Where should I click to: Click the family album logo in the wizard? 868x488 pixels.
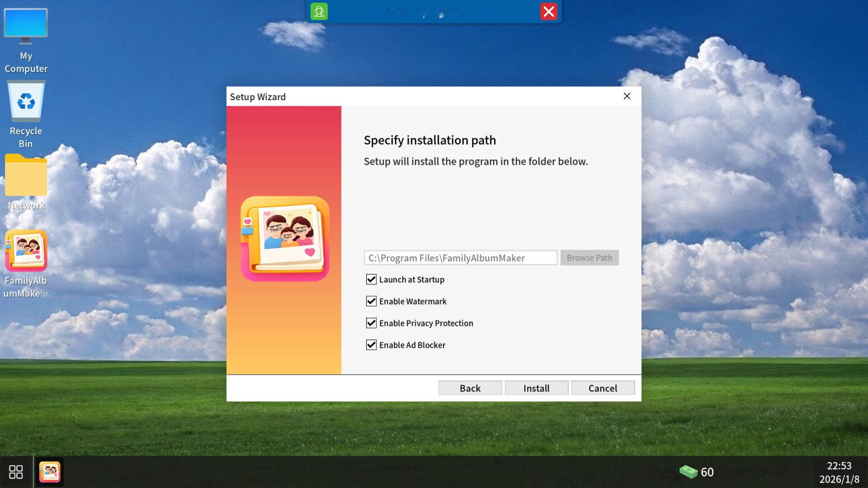[x=285, y=239]
